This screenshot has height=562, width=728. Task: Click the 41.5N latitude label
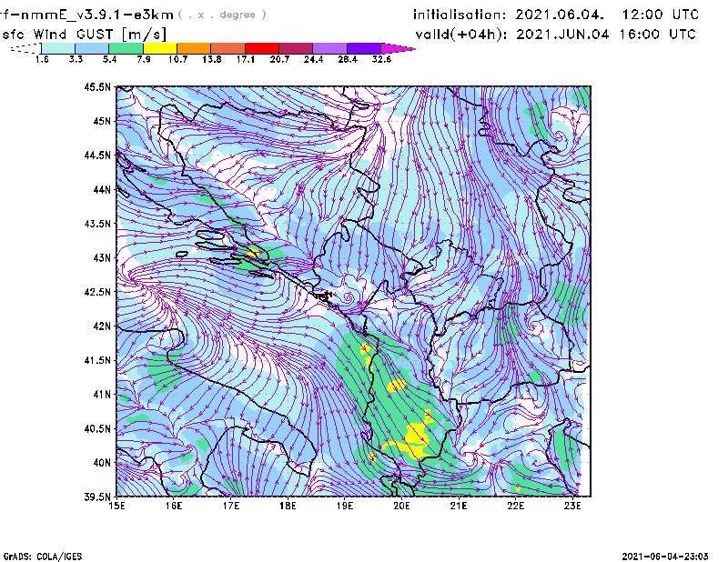(x=97, y=360)
